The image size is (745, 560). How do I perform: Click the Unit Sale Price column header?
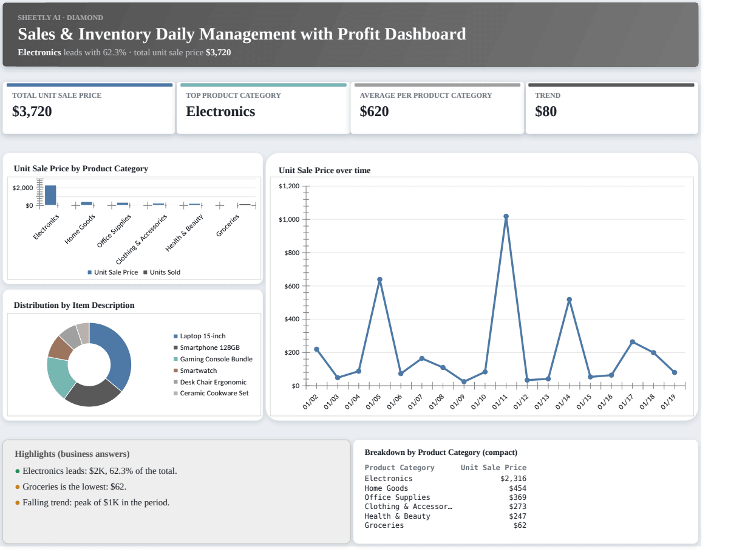[x=494, y=468]
